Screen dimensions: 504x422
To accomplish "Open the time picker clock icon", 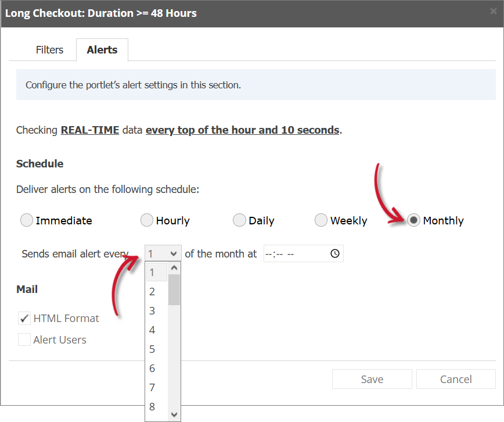I will [335, 253].
